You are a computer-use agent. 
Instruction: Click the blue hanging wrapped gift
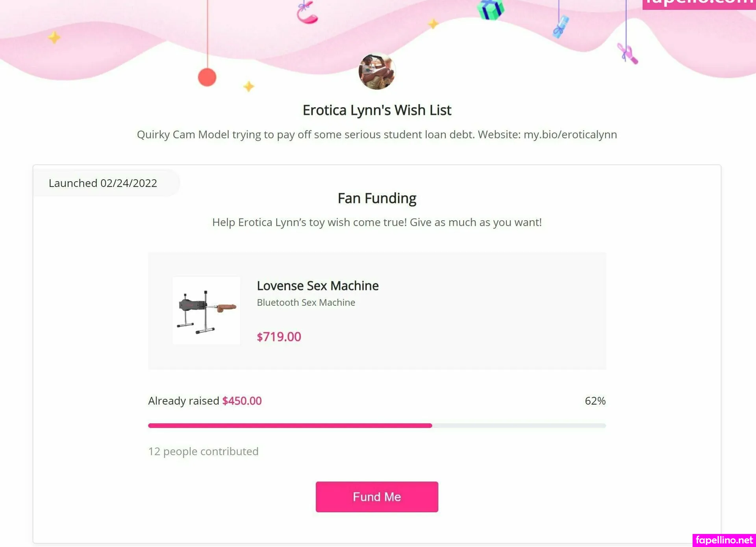[561, 26]
